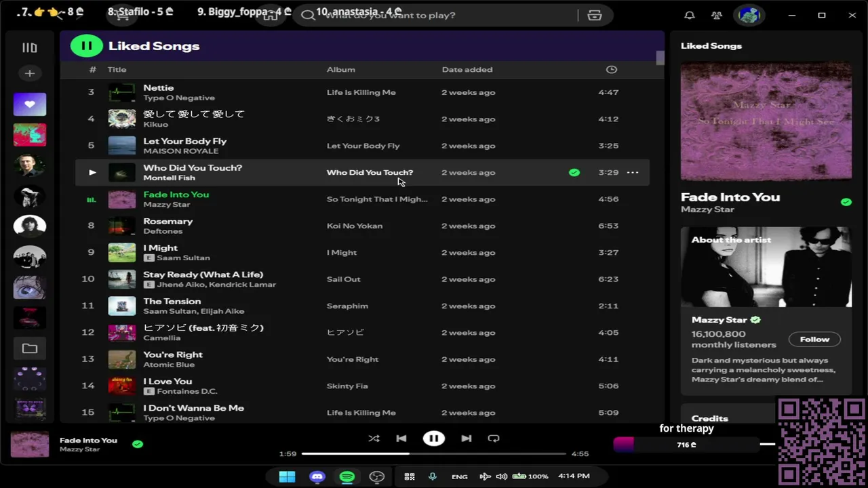Open the folder icon in the library sidebar
The image size is (868, 488).
30,348
